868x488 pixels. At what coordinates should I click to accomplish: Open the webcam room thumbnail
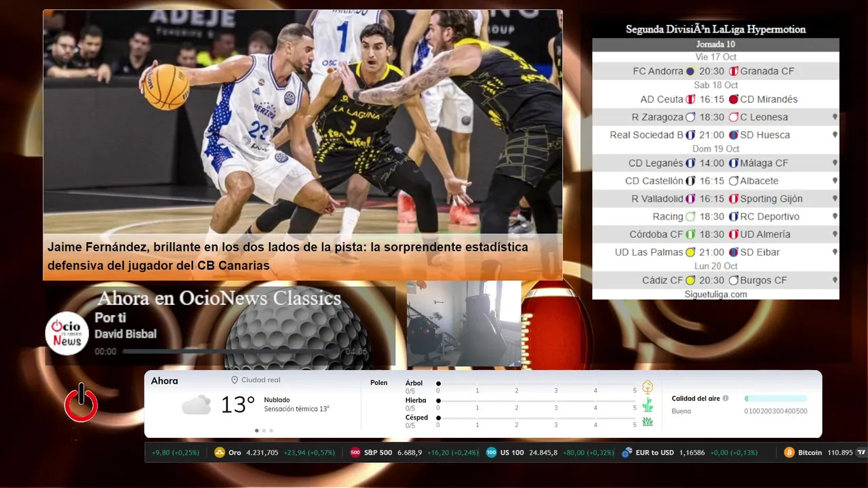click(x=464, y=324)
